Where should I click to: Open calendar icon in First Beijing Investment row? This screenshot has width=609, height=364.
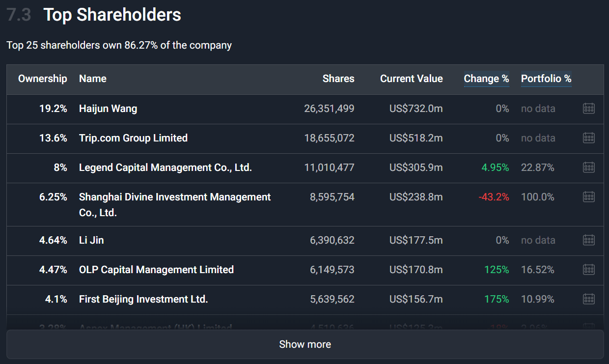pyautogui.click(x=589, y=299)
